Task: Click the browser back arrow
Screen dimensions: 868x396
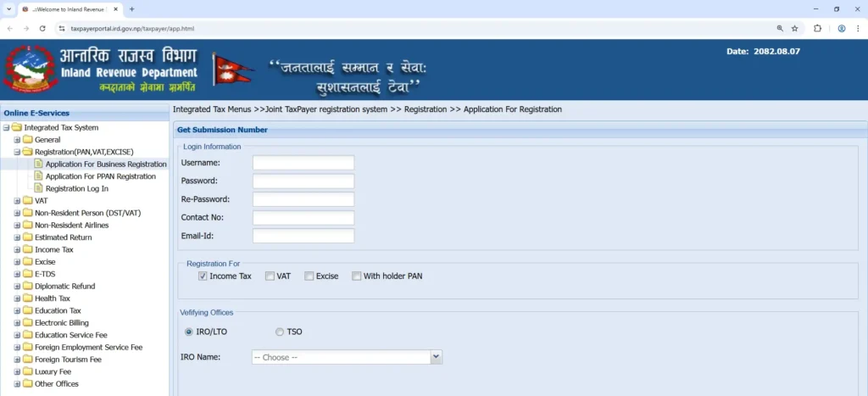Action: point(10,28)
